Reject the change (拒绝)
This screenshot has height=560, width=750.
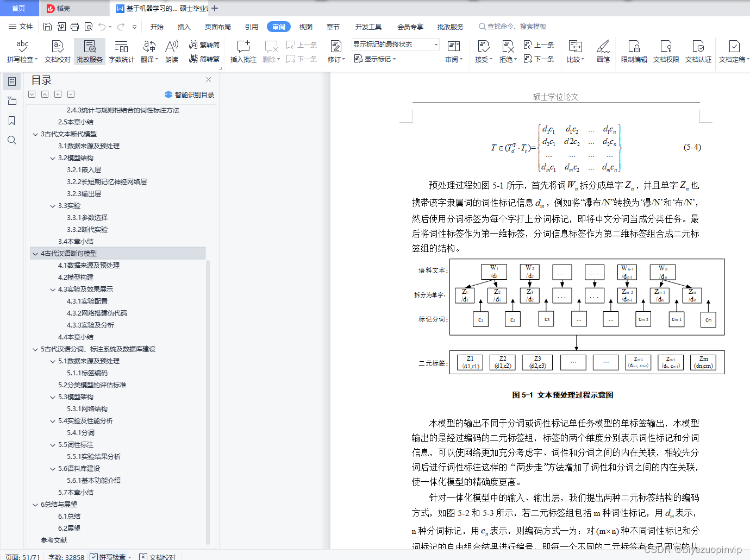[x=508, y=52]
